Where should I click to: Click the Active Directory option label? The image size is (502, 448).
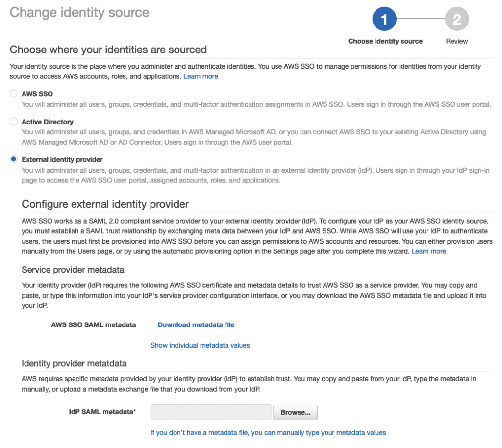point(48,122)
